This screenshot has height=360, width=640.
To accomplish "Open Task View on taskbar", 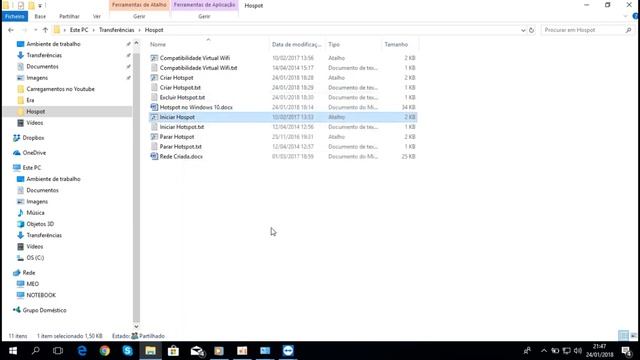I will pos(58,351).
